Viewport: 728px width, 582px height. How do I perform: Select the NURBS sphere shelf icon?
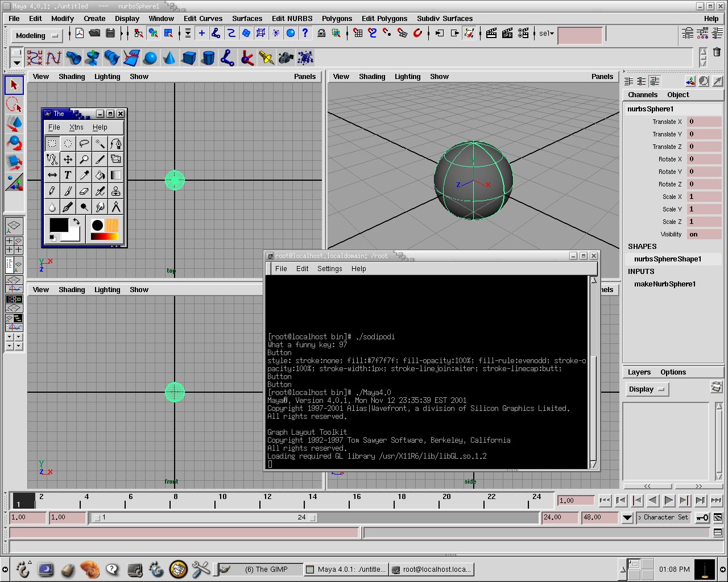150,58
